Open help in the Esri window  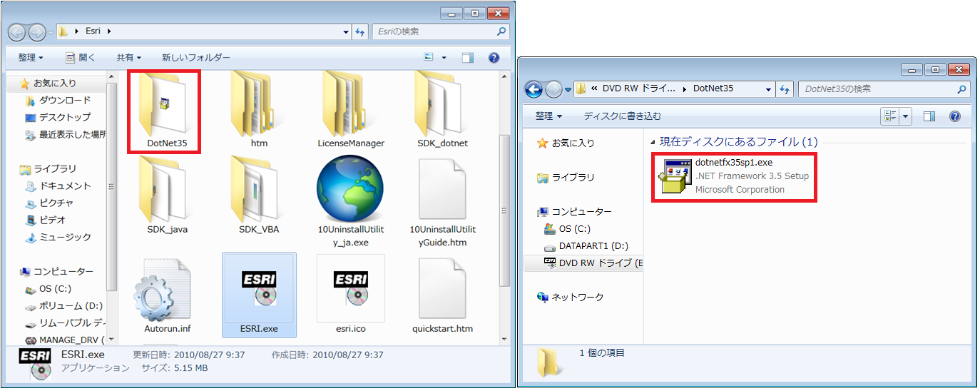coord(494,58)
